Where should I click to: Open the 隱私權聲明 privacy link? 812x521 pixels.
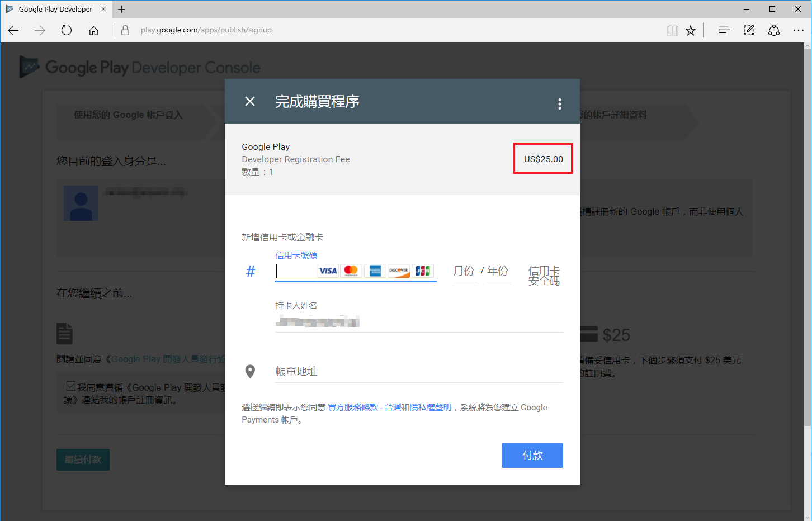point(431,408)
